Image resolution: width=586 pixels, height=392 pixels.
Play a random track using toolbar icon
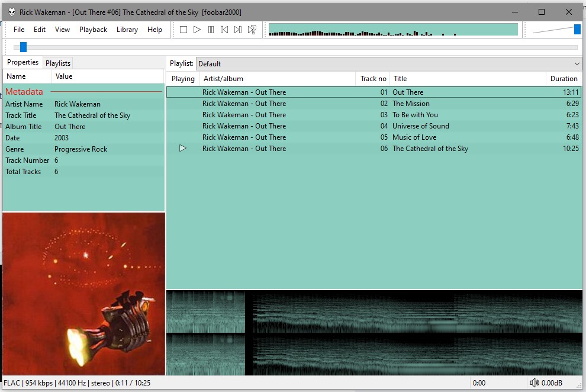pyautogui.click(x=252, y=30)
